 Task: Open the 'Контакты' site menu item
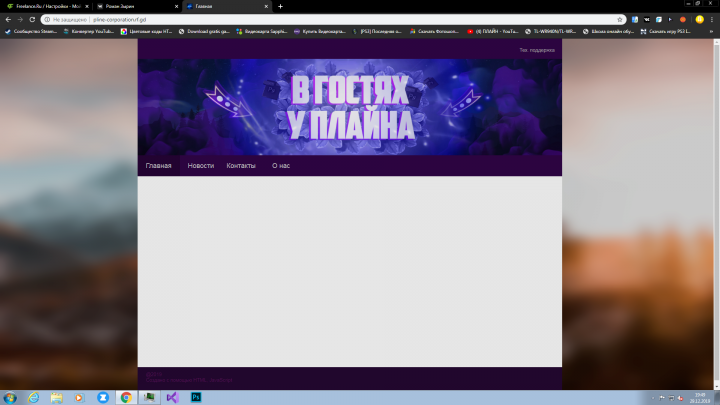click(x=241, y=166)
